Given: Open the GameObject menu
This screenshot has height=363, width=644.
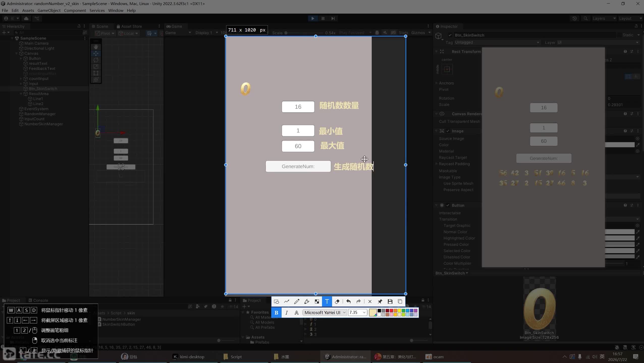Looking at the screenshot, I should point(49,10).
